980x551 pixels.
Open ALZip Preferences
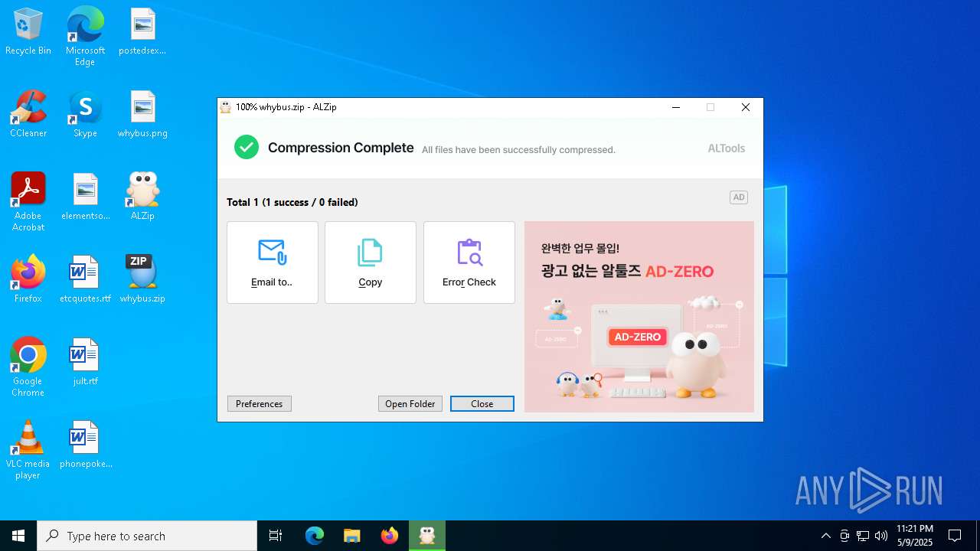point(260,404)
